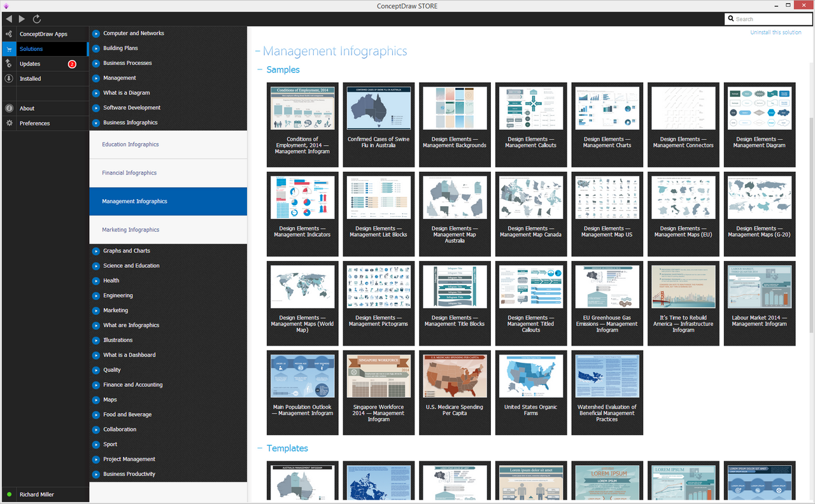
Task: Click the refresh icon in the toolbar
Action: tap(37, 19)
